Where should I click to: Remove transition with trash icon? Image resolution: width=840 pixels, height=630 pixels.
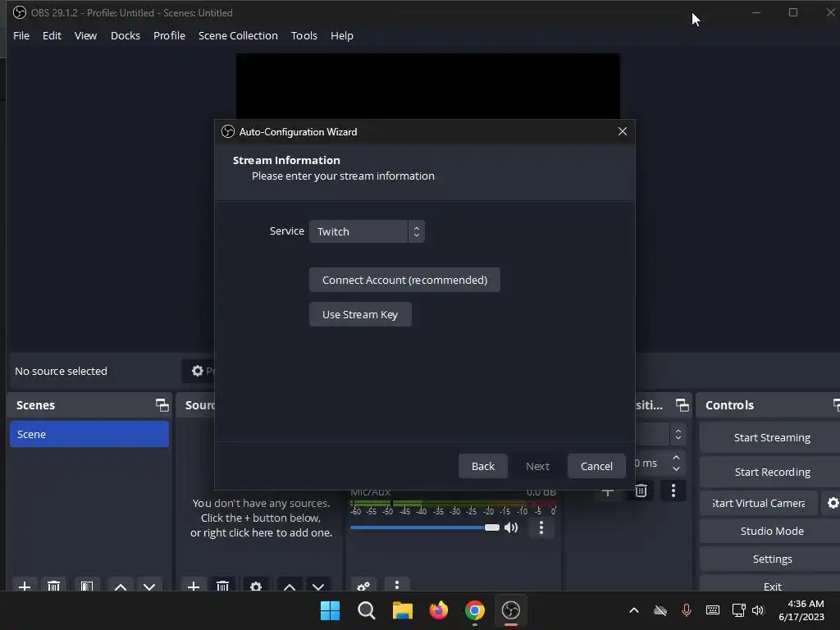[x=641, y=491]
